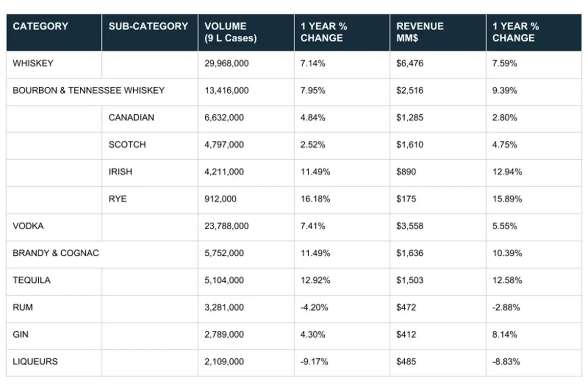Image resolution: width=588 pixels, height=392 pixels.
Task: Click the CATEGORY column header
Action: [x=40, y=26]
